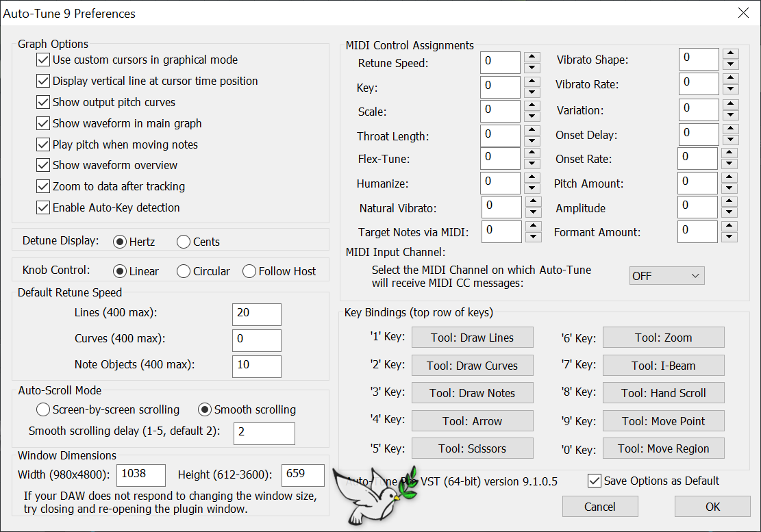Close the Auto-Tune 9 Preferences window
Image resolution: width=761 pixels, height=532 pixels.
[743, 13]
